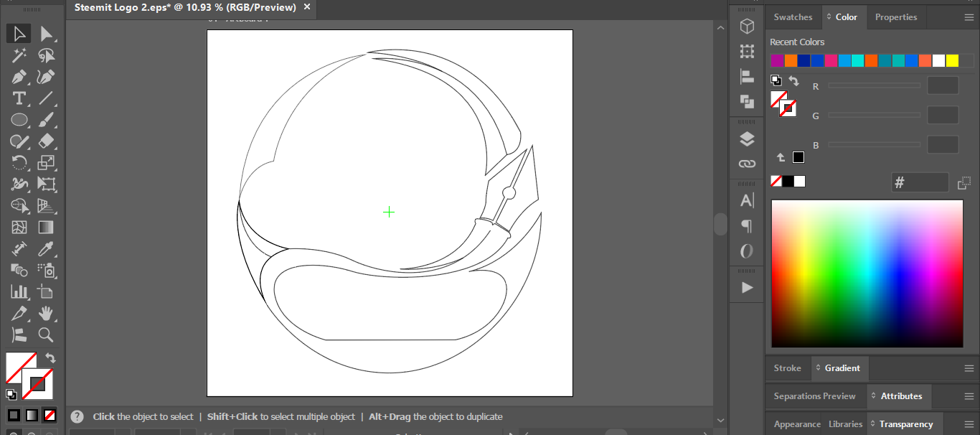Open the Pathfinder panel from dock

click(747, 102)
